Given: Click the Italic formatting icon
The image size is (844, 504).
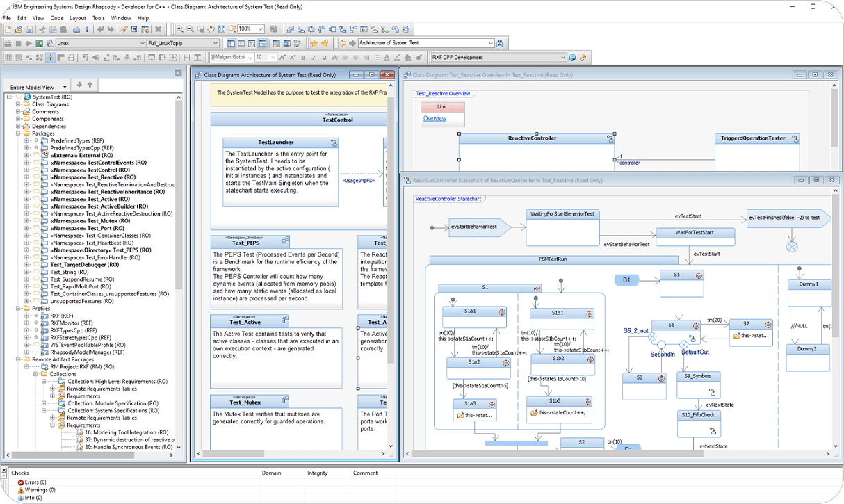Looking at the screenshot, I should 314,58.
